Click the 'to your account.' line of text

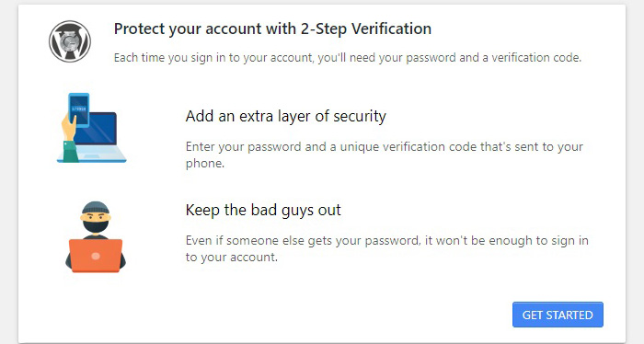pyautogui.click(x=232, y=257)
